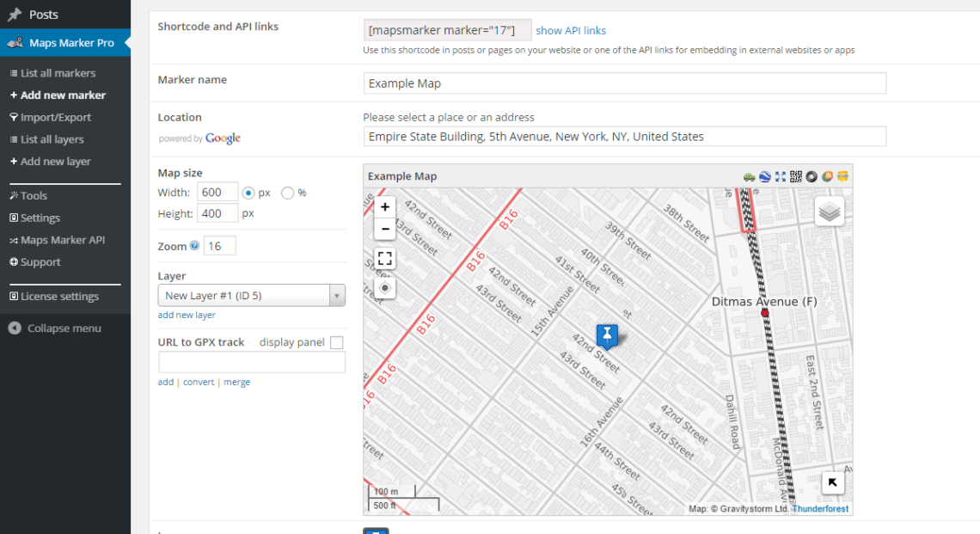980x534 pixels.
Task: Enable the display panel checkbox for GPX track
Action: 336,342
